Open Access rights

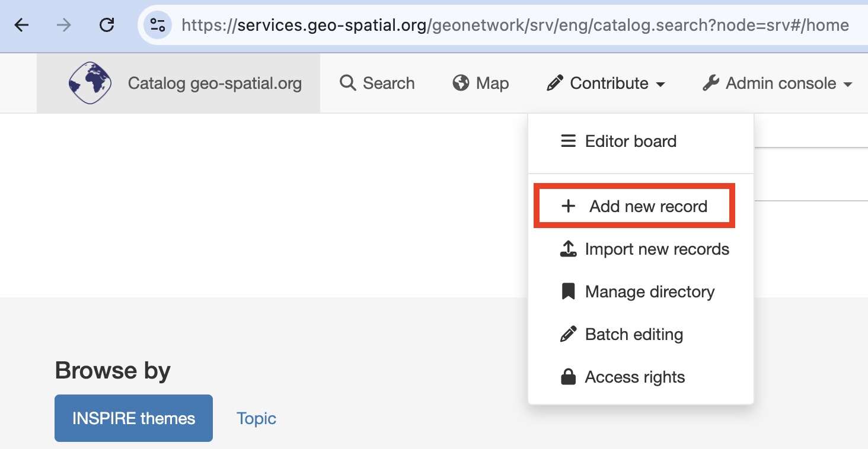641,377
